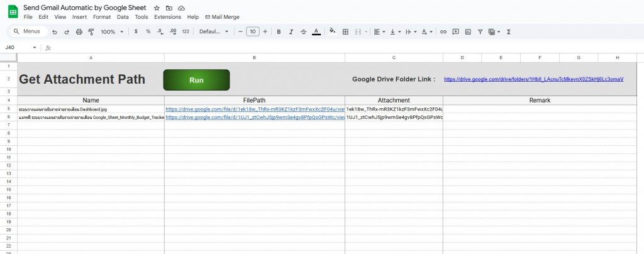The height and width of the screenshot is (254, 644).
Task: Toggle italic formatting
Action: click(291, 31)
